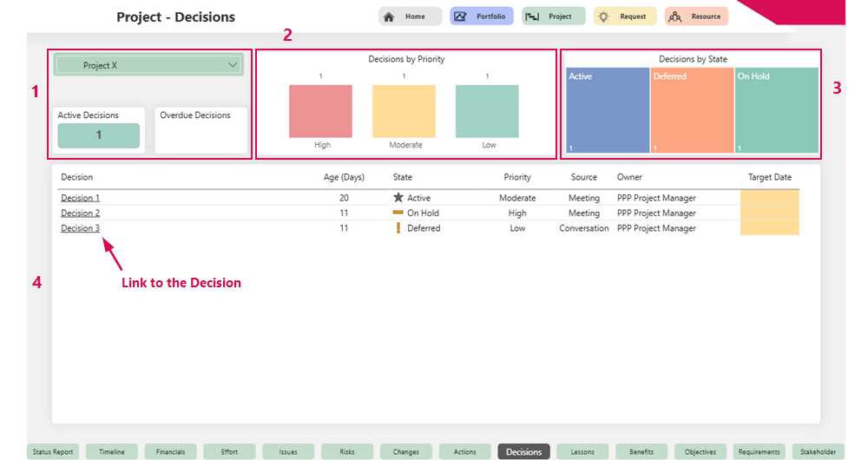Viewport: 868px width, 460px height.
Task: Select the orange Deferred treemap tile
Action: coord(692,111)
